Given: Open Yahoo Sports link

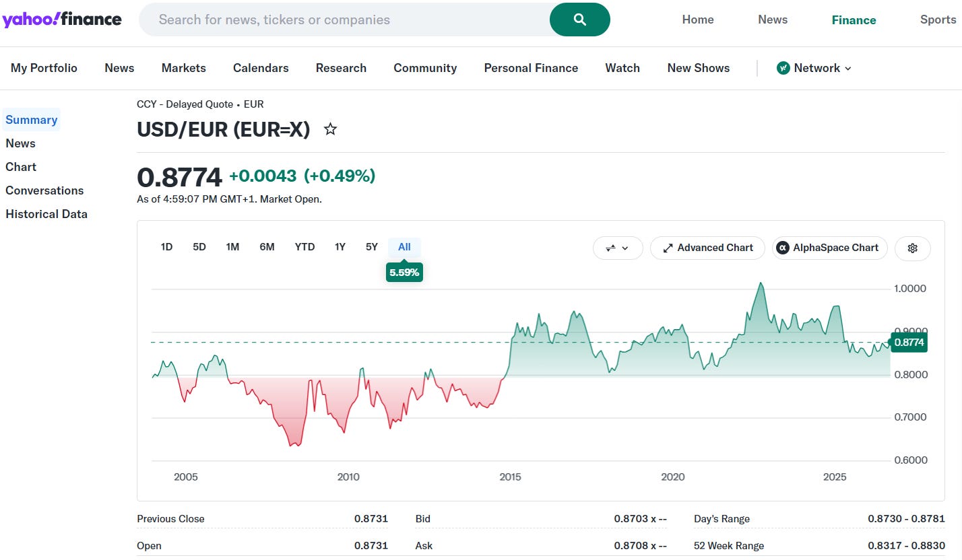Looking at the screenshot, I should click(938, 20).
